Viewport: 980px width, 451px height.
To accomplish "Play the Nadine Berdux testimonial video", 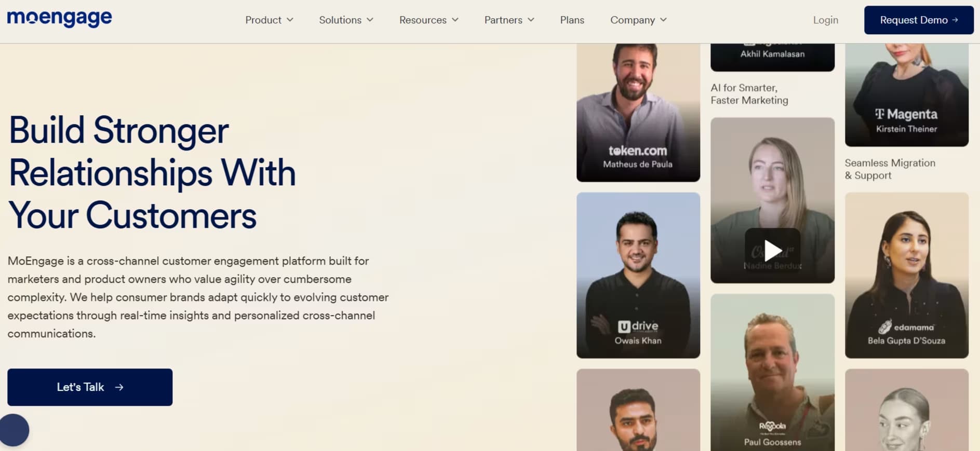I will click(772, 251).
